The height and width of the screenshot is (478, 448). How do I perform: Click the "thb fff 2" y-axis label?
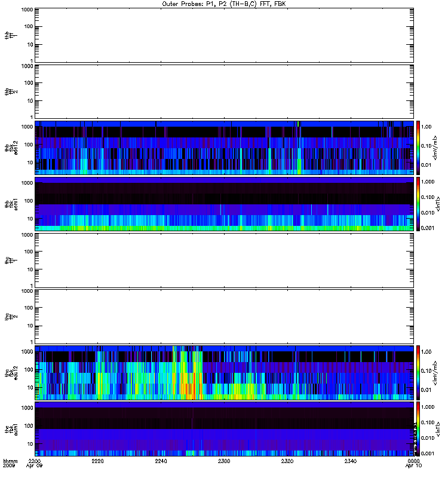click(x=11, y=92)
